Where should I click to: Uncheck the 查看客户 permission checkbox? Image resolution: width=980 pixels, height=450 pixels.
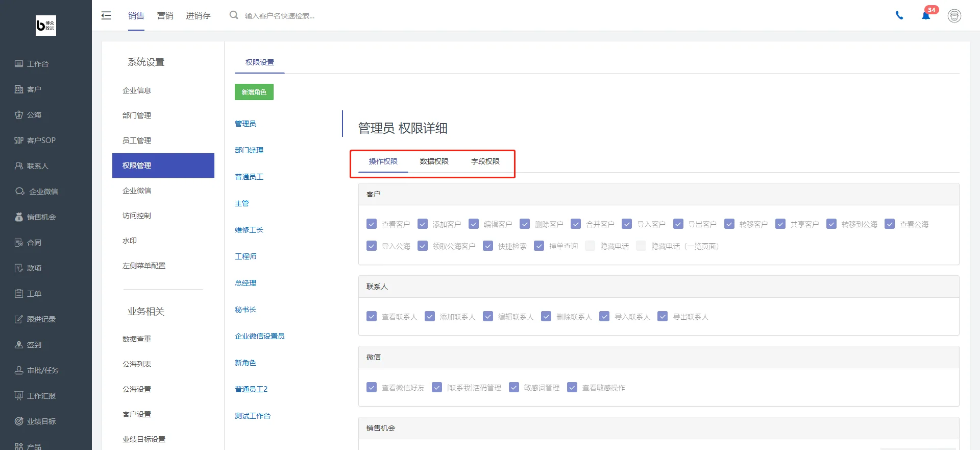pyautogui.click(x=372, y=224)
